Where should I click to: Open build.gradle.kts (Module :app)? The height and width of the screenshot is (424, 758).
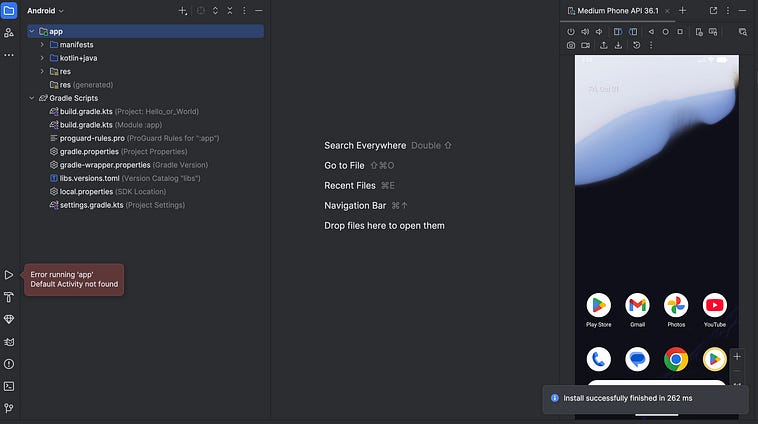(x=105, y=125)
